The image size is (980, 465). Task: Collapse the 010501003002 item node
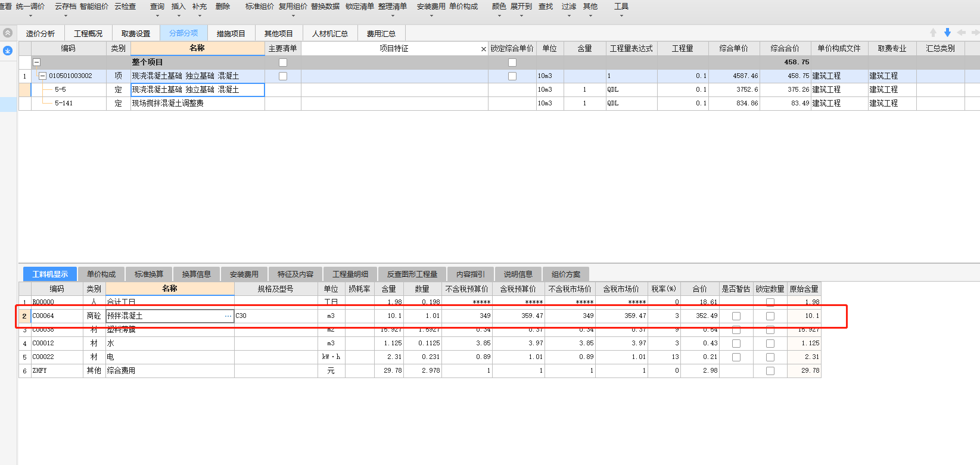coord(42,76)
